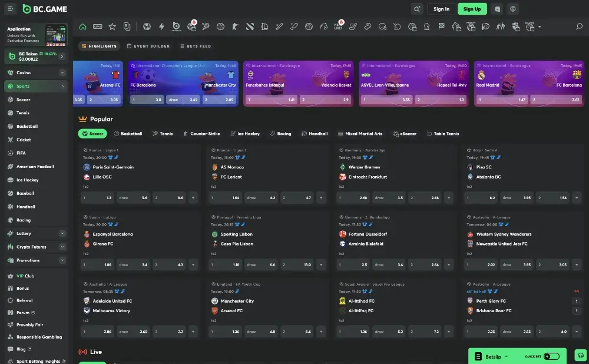Open the Live events icon
Screen dimensions: 589x364
pos(97,27)
